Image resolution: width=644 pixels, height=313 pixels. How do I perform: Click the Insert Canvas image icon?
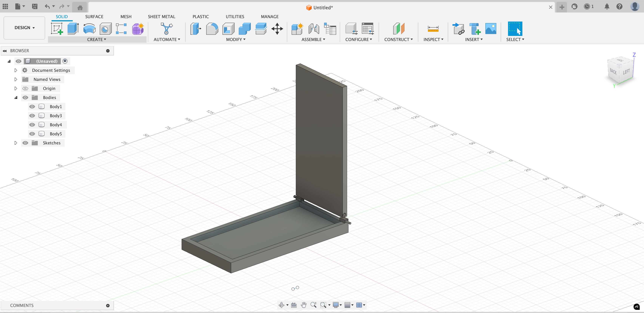[x=490, y=29]
